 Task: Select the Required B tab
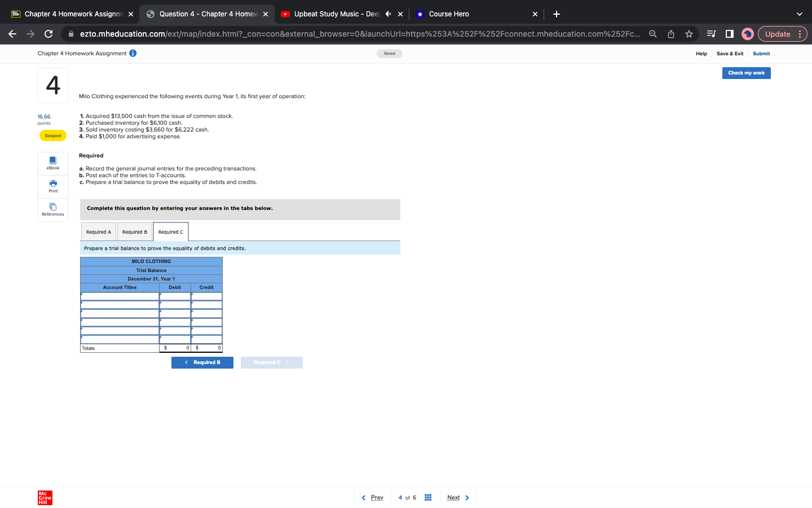(134, 231)
